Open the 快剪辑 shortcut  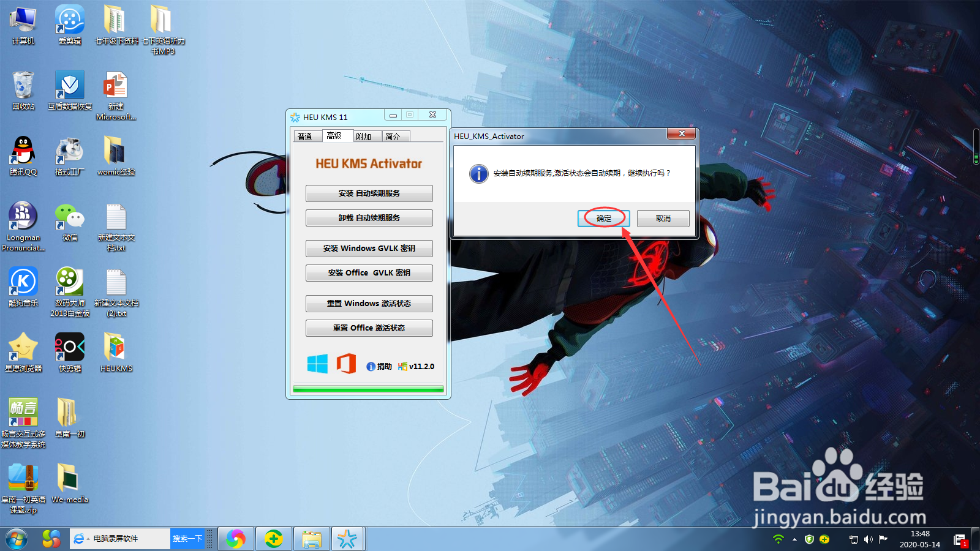tap(70, 353)
